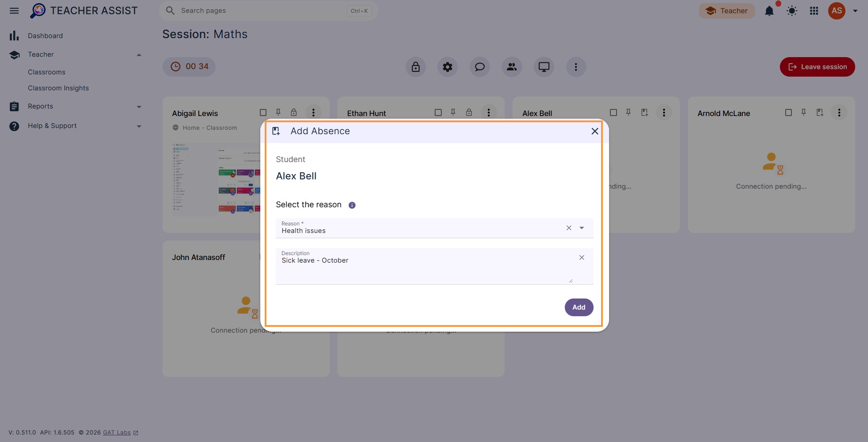Screen dimensions: 868x442
Task: Click the AS user avatar
Action: [837, 11]
